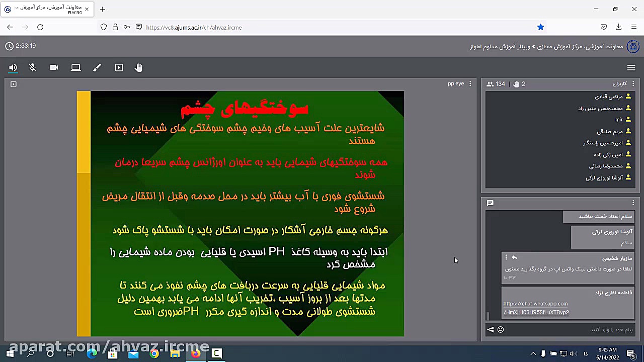Maximize the shared presentation pod
Image resolution: width=644 pixels, height=362 pixels.
click(14, 84)
